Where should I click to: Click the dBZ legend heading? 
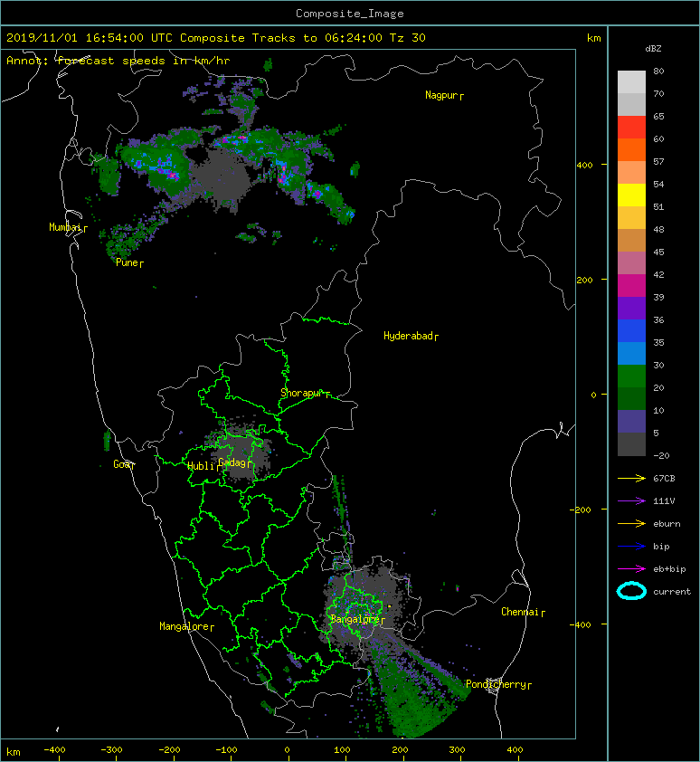pos(653,49)
